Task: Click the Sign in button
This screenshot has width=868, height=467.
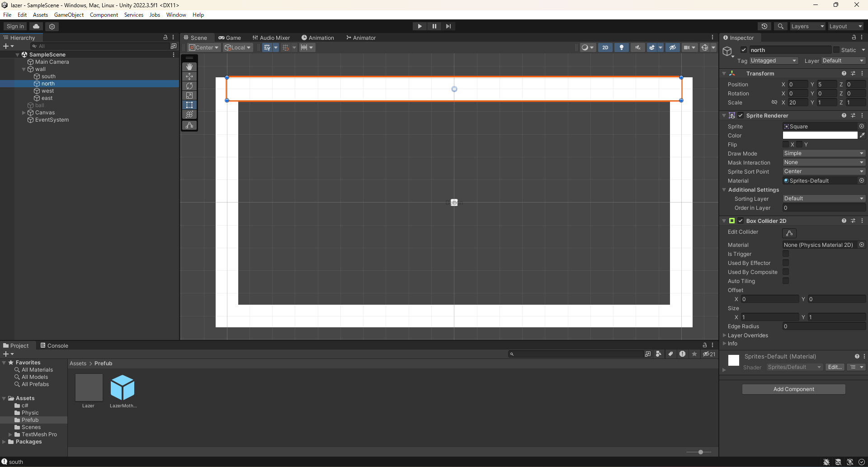Action: point(14,26)
